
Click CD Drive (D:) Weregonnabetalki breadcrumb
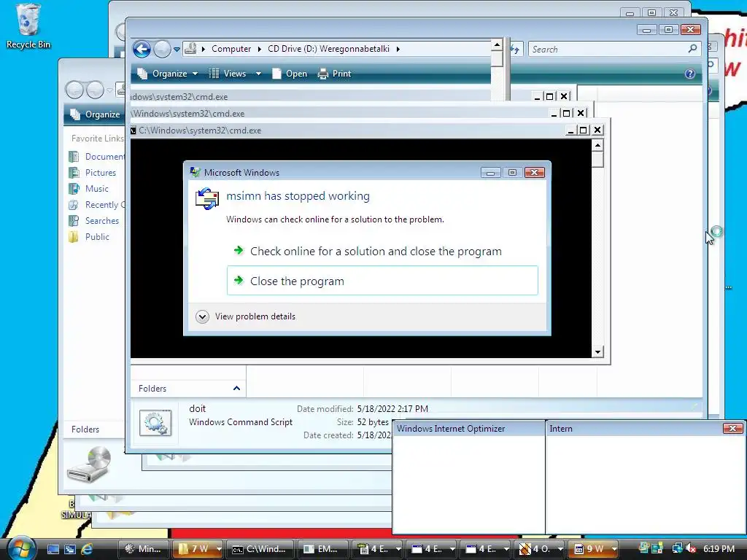328,49
